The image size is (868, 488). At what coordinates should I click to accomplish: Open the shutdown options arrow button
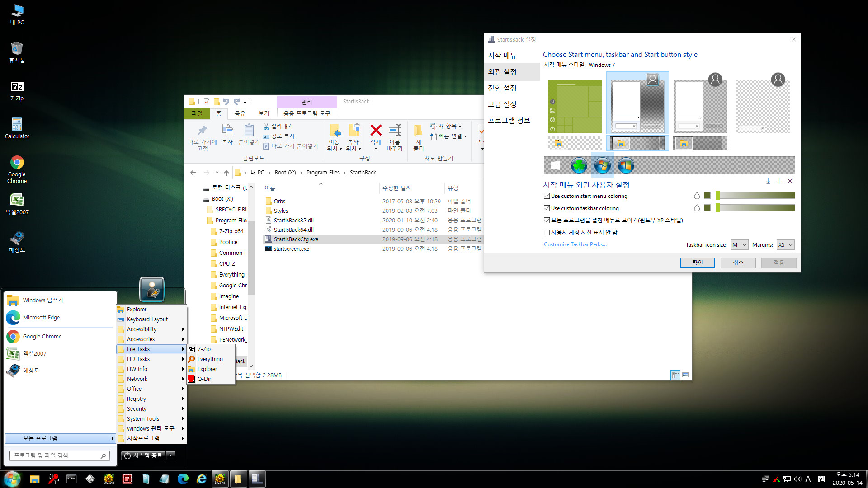[171, 456]
